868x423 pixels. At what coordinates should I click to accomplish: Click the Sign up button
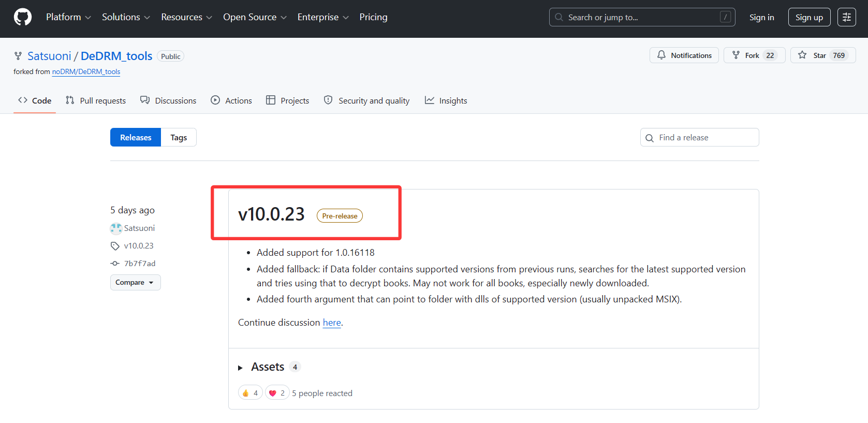point(809,17)
